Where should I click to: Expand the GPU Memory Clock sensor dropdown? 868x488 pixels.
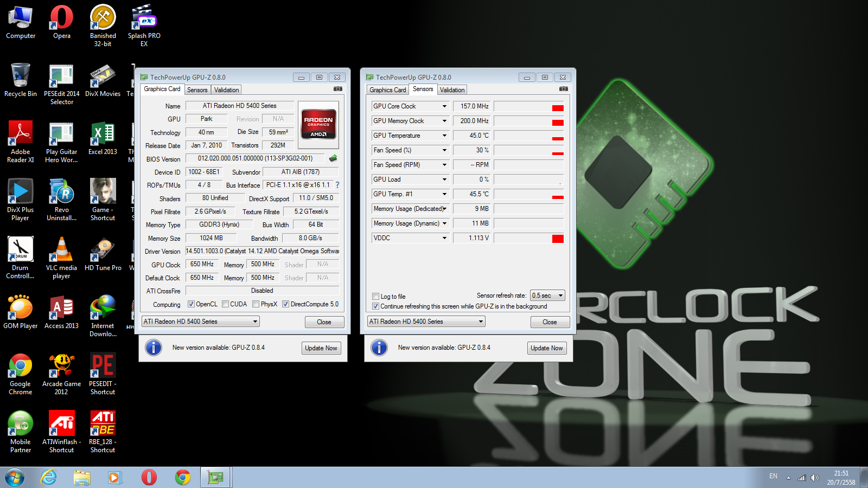(x=444, y=121)
